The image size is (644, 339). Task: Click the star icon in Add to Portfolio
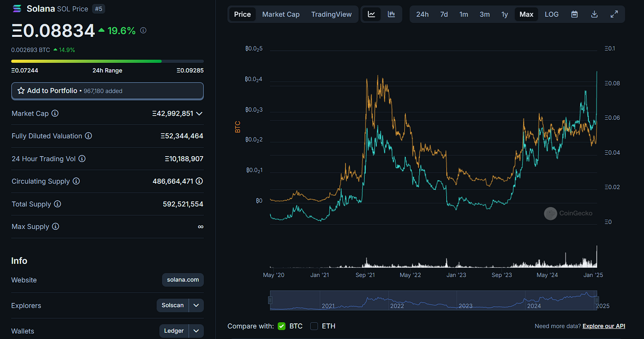pyautogui.click(x=21, y=91)
